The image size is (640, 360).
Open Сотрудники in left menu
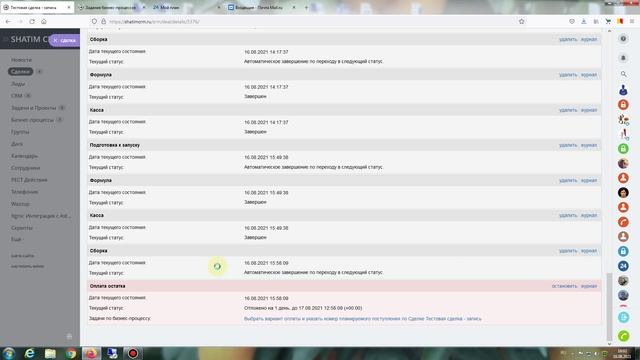point(25,168)
